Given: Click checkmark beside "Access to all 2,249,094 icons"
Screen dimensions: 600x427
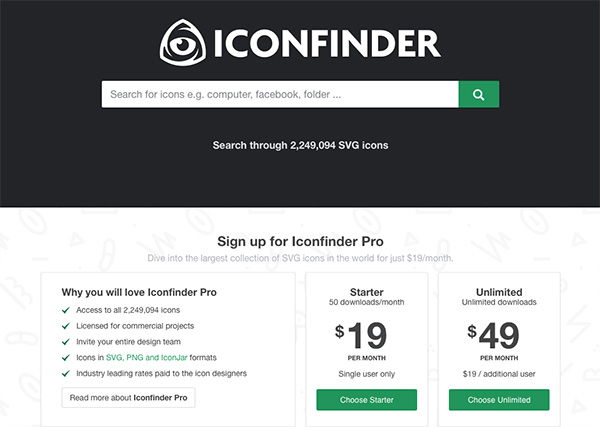Looking at the screenshot, I should click(x=66, y=310).
